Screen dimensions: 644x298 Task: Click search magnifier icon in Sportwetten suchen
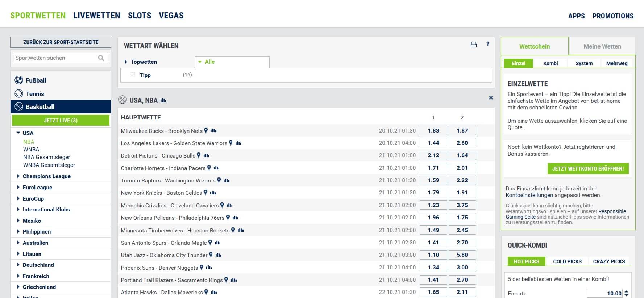click(101, 58)
